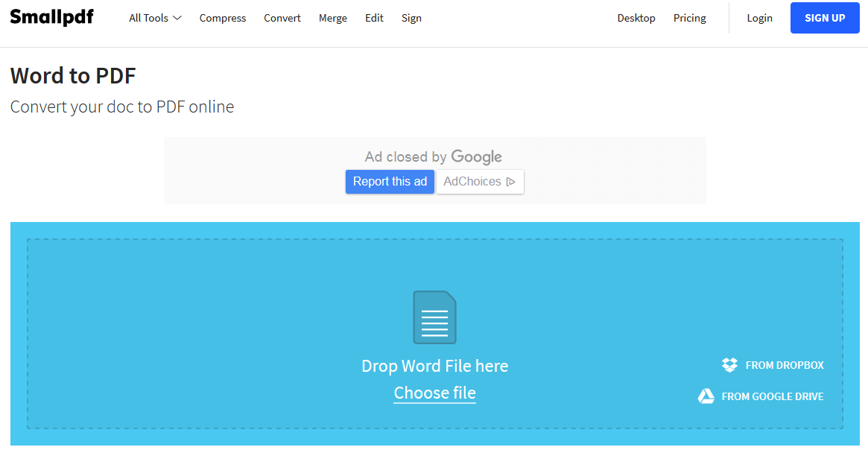
Task: Go to the Desktop page
Action: (x=636, y=18)
